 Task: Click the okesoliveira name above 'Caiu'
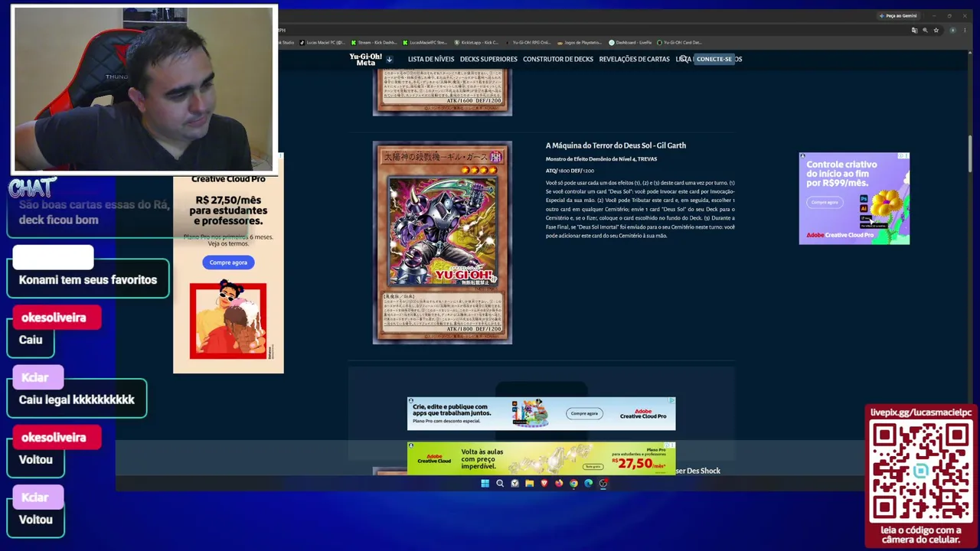click(54, 318)
